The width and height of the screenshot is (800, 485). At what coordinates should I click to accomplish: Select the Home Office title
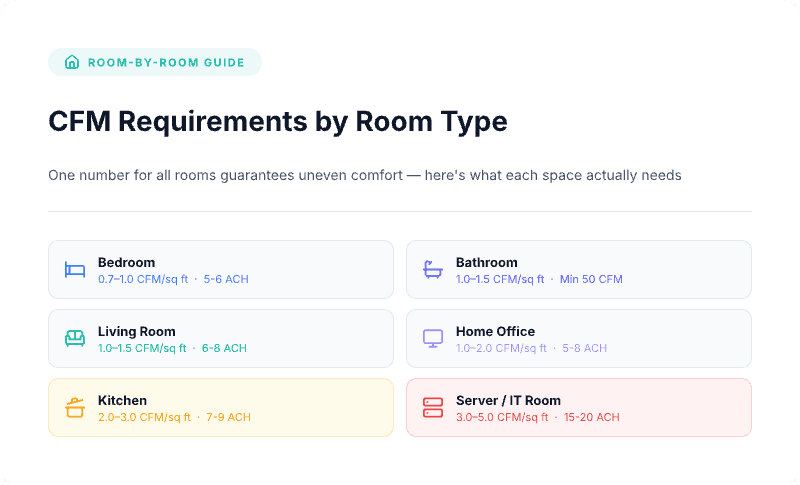(x=495, y=331)
